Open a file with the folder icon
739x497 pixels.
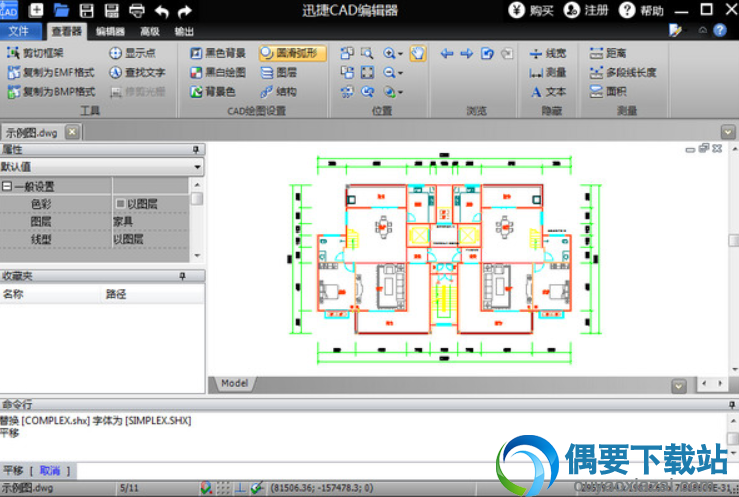click(61, 10)
